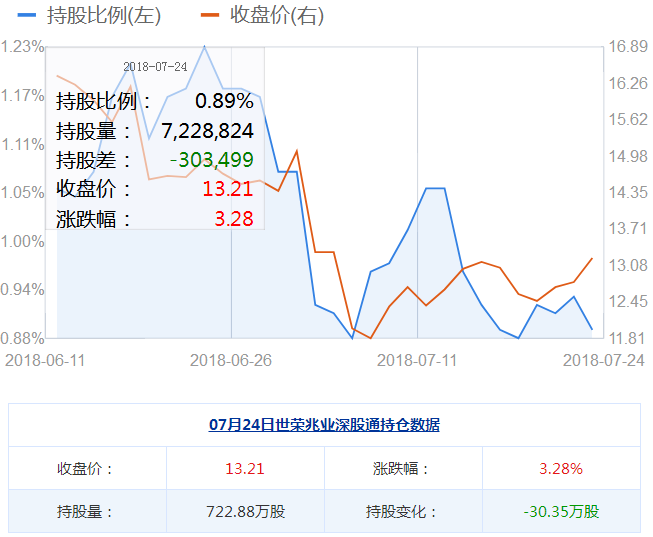The height and width of the screenshot is (537, 653).
Task: Click the 1.00% left axis label
Action: [22, 241]
